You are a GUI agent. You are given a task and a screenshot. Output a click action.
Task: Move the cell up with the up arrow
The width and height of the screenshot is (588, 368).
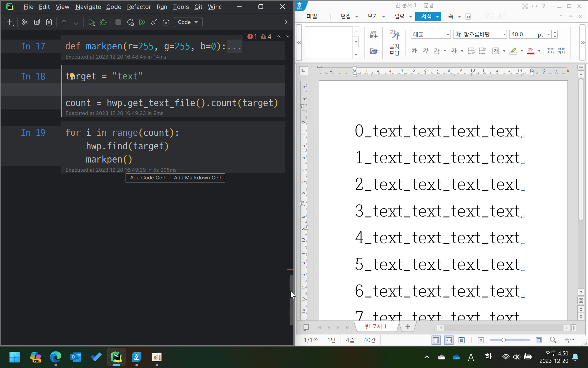(x=64, y=22)
